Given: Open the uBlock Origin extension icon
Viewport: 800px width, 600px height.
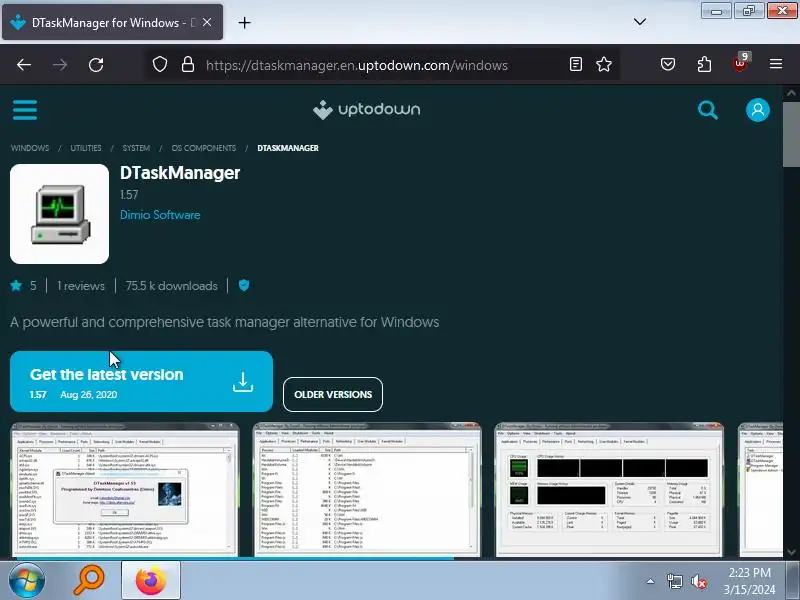Looking at the screenshot, I should pyautogui.click(x=740, y=63).
